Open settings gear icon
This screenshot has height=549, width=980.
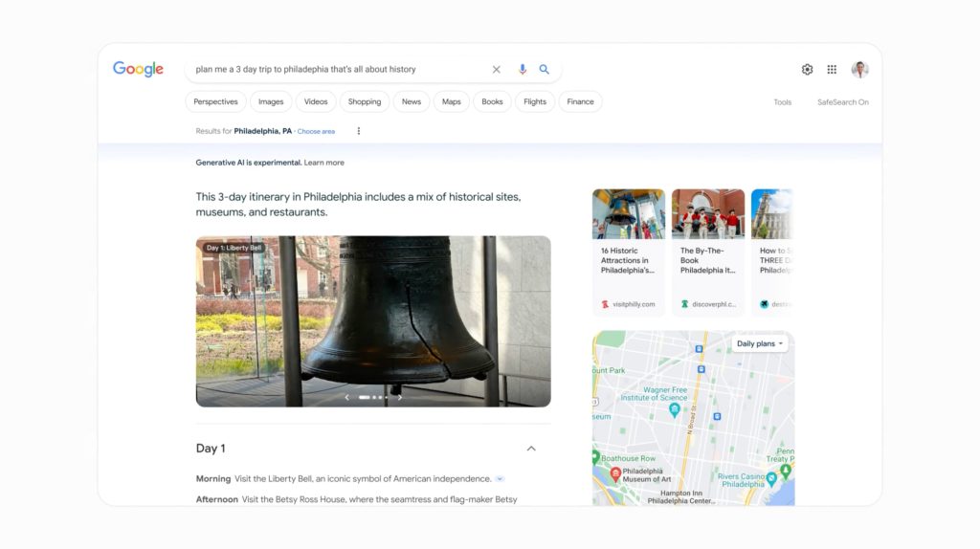click(x=807, y=70)
